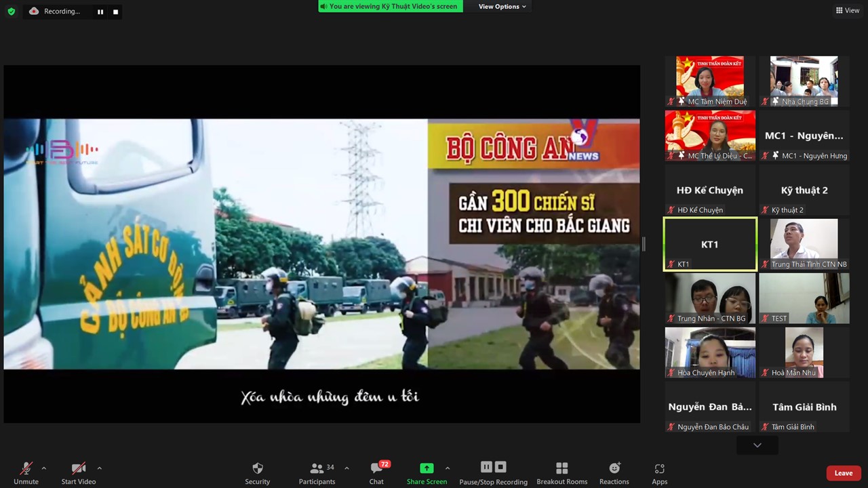Unmute your microphone
Viewport: 868px width, 488px height.
pyautogui.click(x=26, y=473)
